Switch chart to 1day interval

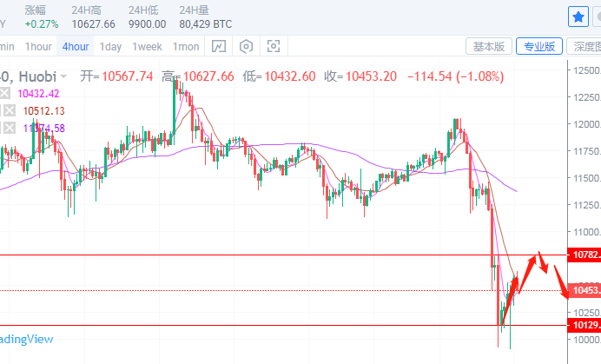110,47
